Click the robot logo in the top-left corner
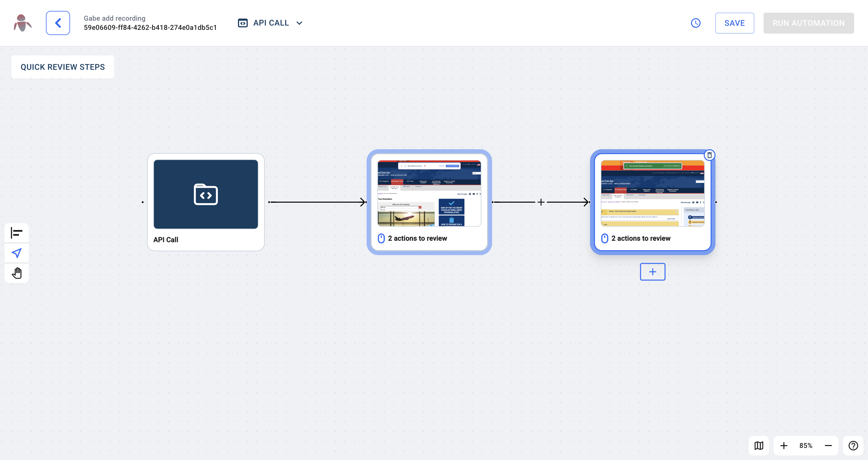Image resolution: width=868 pixels, height=460 pixels. click(22, 23)
